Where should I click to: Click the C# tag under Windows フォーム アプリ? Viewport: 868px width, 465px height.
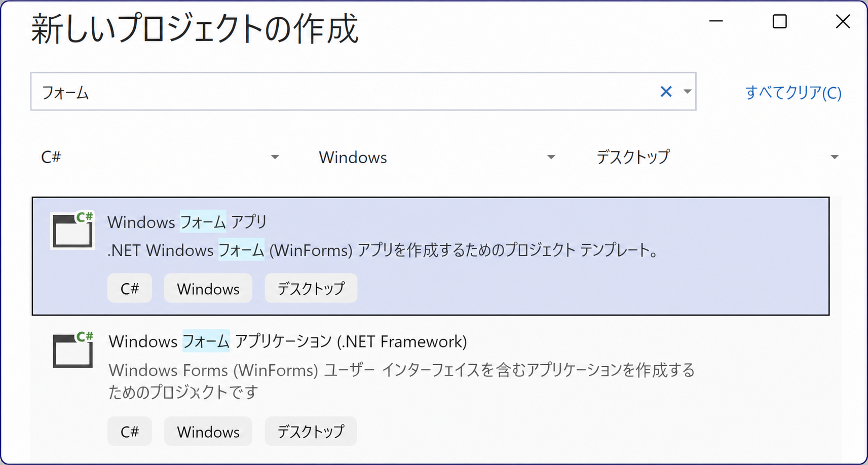130,289
